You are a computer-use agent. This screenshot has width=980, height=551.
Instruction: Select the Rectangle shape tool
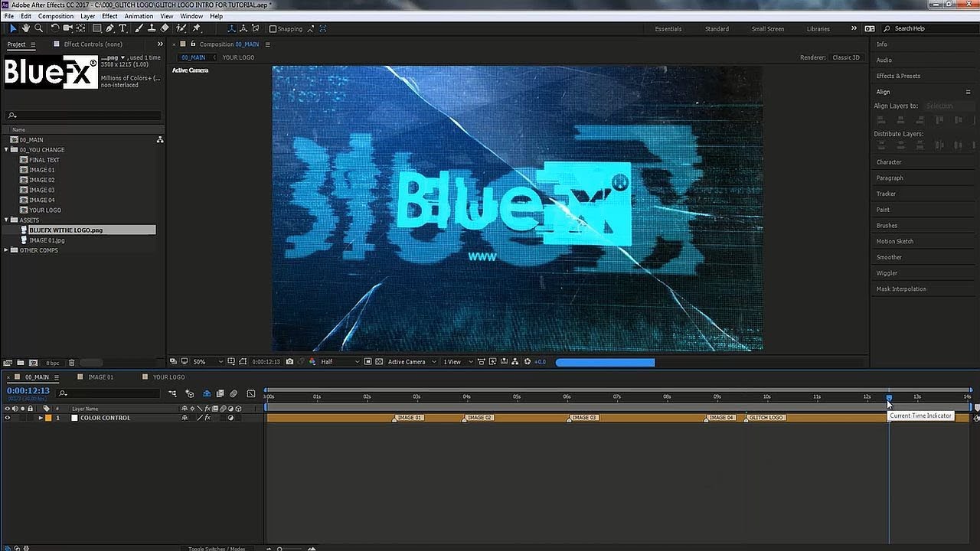coord(96,28)
